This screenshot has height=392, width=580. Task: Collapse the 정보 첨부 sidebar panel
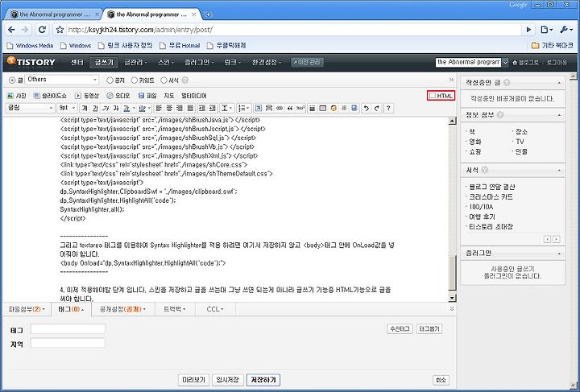point(559,115)
